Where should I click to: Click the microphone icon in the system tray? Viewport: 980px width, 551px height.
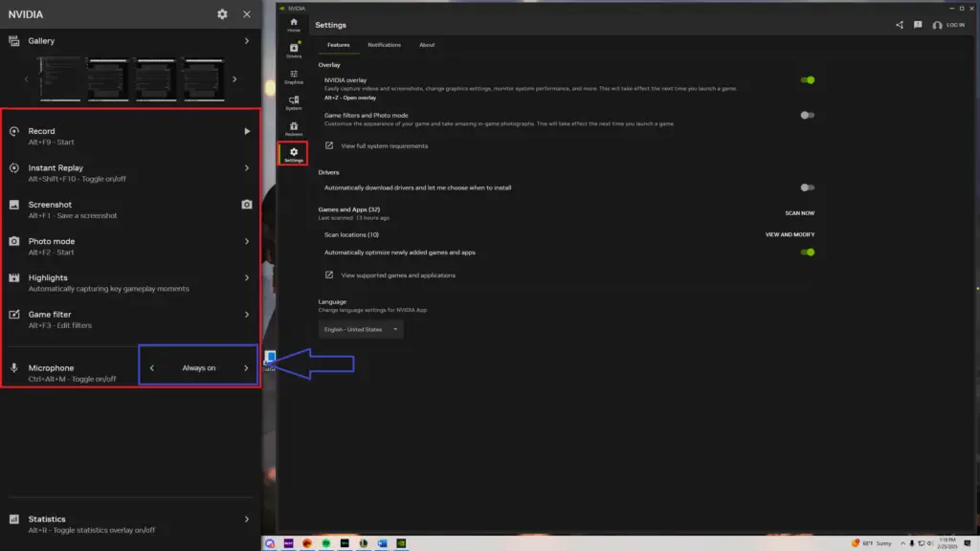pyautogui.click(x=912, y=543)
